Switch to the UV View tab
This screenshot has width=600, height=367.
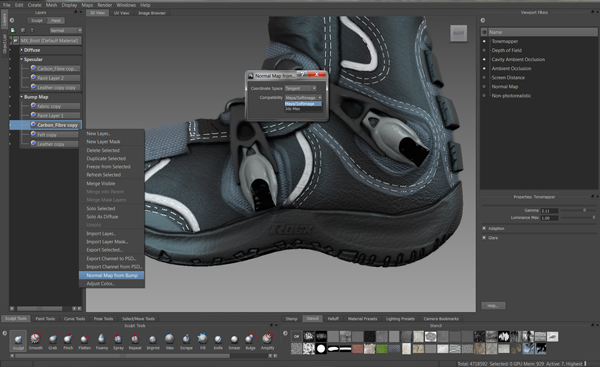(121, 13)
